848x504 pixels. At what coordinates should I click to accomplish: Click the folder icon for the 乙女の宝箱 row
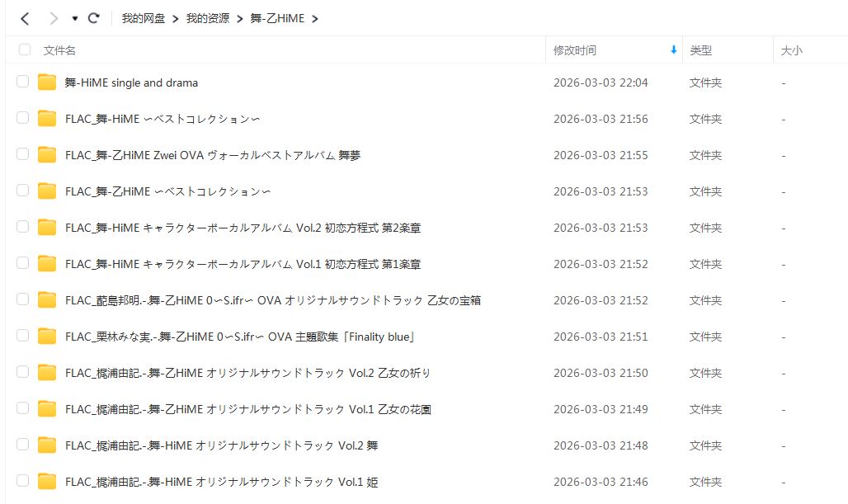click(x=47, y=300)
